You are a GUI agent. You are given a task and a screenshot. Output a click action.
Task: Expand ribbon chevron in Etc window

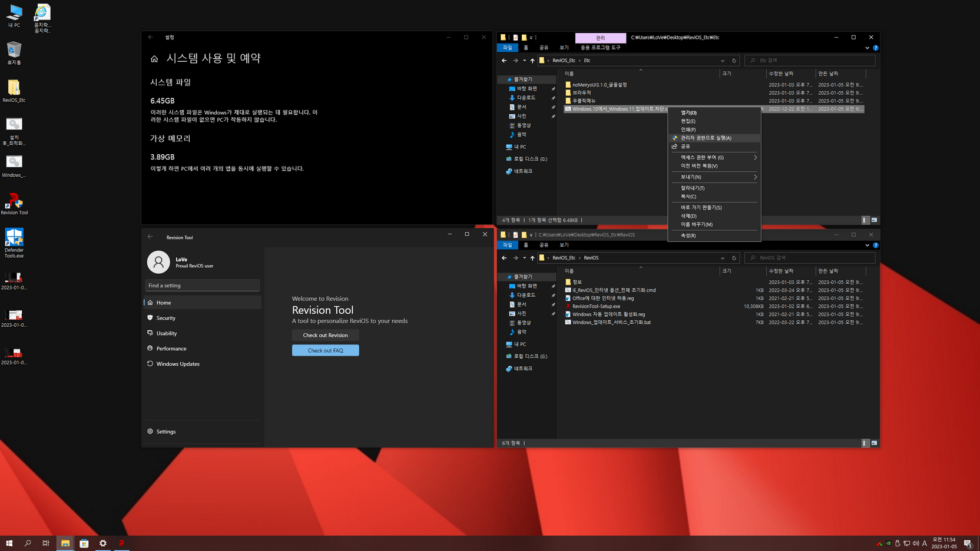click(x=867, y=48)
